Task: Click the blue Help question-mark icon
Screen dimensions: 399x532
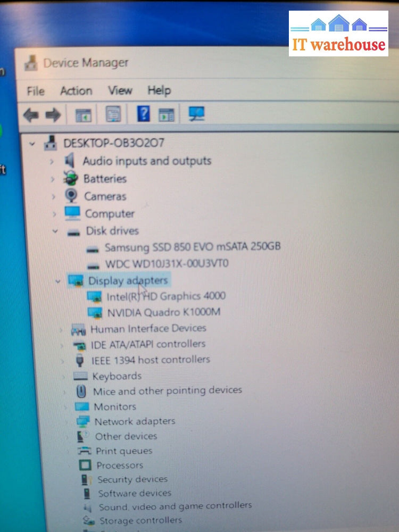Action: [x=144, y=114]
